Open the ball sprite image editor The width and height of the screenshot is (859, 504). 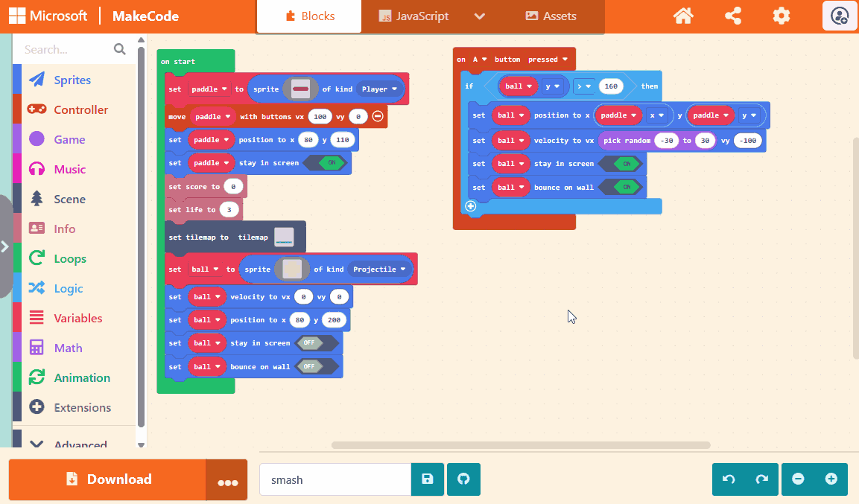292,269
